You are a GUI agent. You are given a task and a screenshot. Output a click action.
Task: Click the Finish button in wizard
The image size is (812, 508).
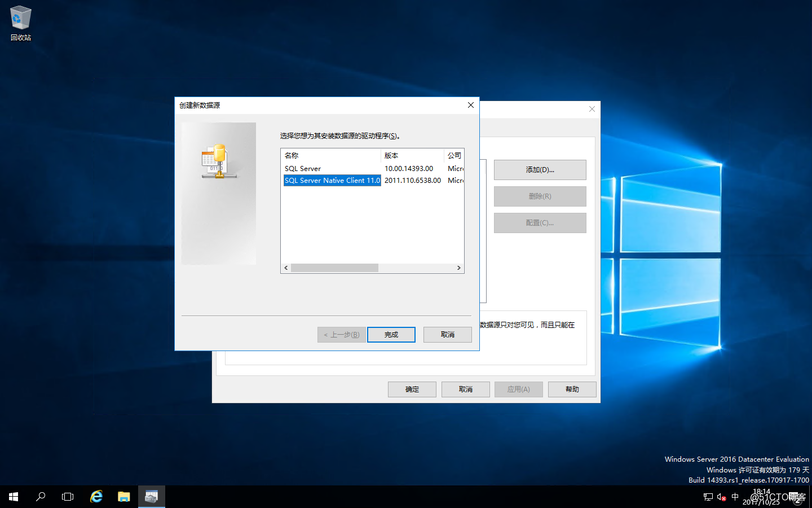click(x=391, y=335)
